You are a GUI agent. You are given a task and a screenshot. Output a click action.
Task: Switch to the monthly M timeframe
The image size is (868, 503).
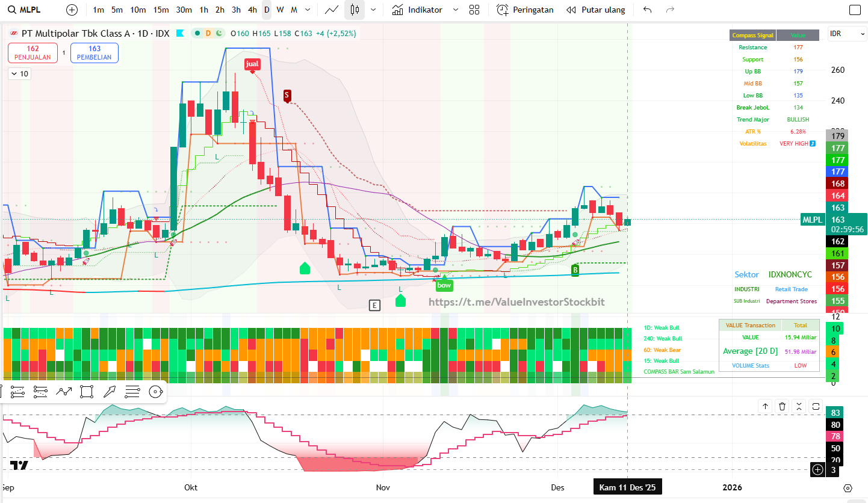point(294,10)
